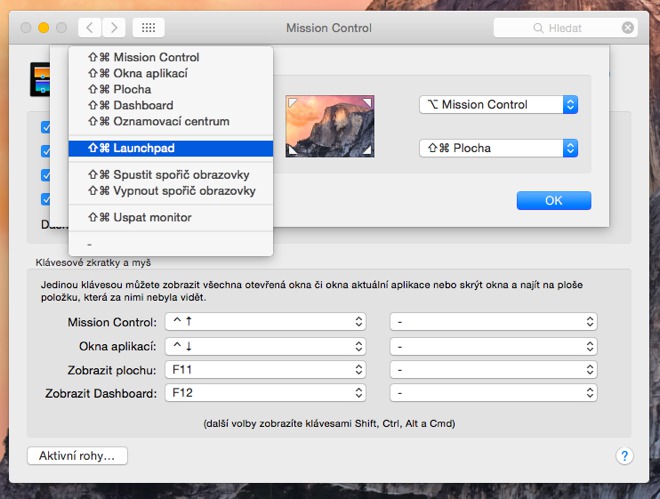
Task: Open the bottom-right corner Plocha dropdown
Action: tap(498, 148)
